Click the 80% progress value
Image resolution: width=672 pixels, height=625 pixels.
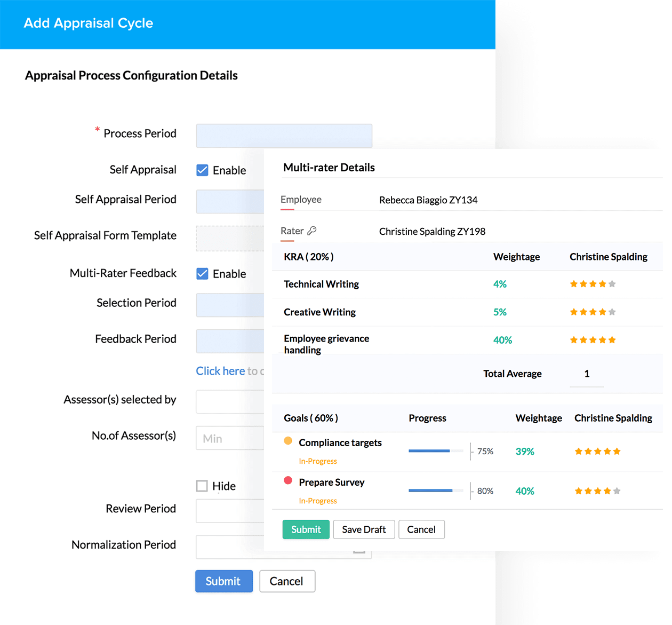pos(485,491)
